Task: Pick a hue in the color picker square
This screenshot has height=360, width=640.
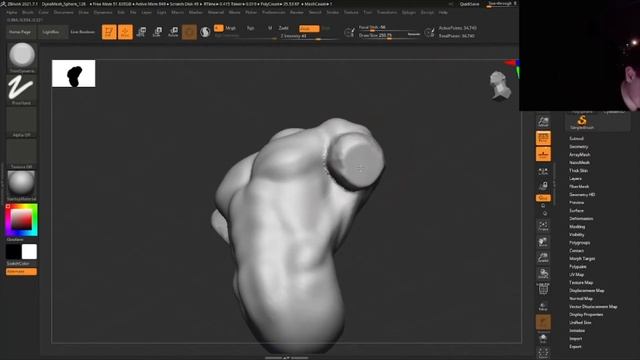Action: (22, 220)
